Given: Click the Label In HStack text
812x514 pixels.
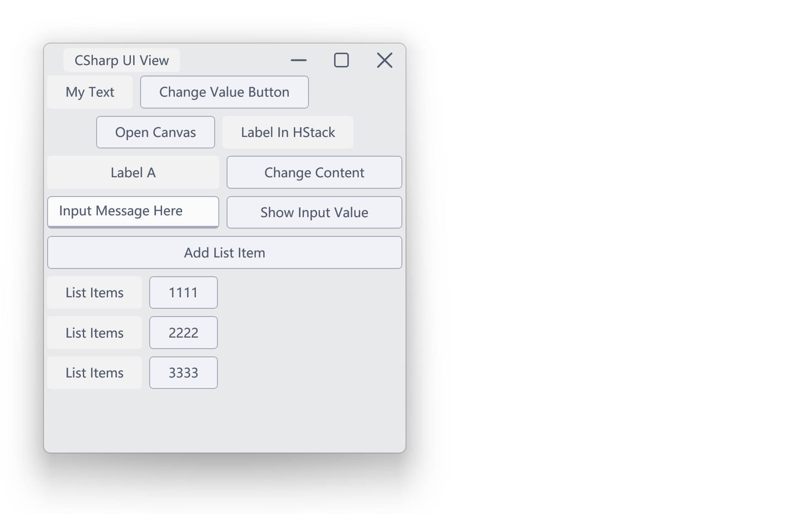Looking at the screenshot, I should coord(288,132).
